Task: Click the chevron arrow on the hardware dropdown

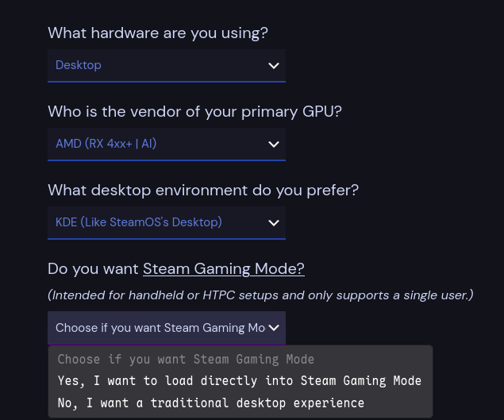Action: coord(274,65)
